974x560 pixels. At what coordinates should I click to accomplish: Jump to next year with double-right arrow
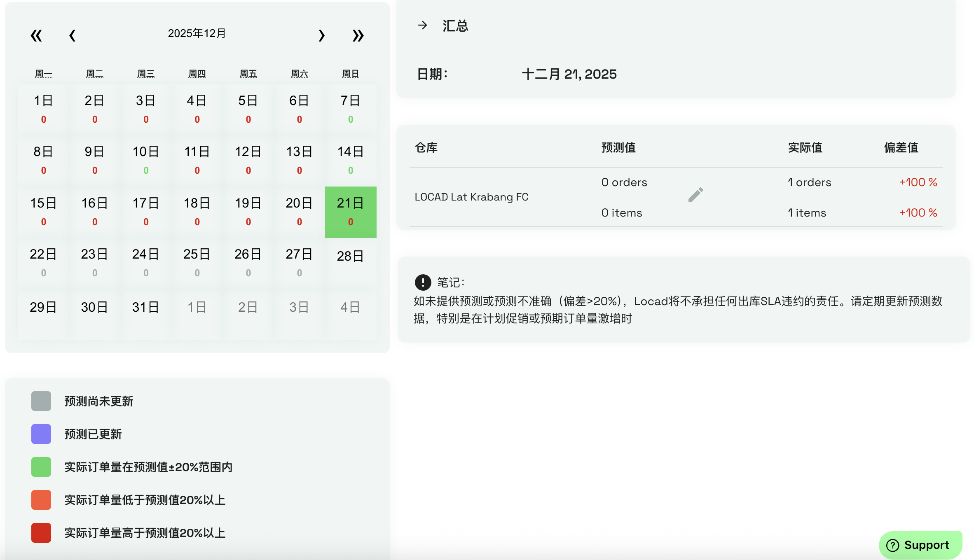[358, 35]
